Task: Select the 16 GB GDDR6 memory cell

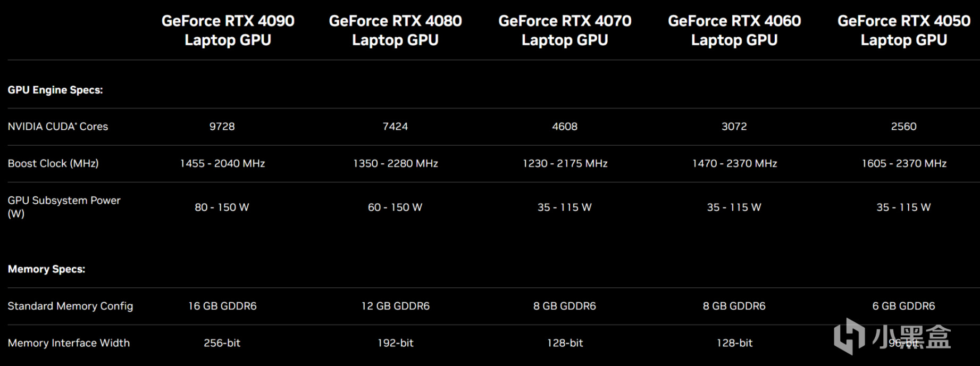Action: [x=222, y=306]
